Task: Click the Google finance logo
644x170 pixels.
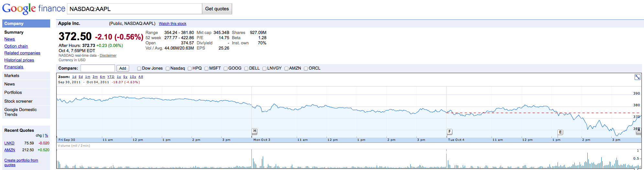Action: 34,9
